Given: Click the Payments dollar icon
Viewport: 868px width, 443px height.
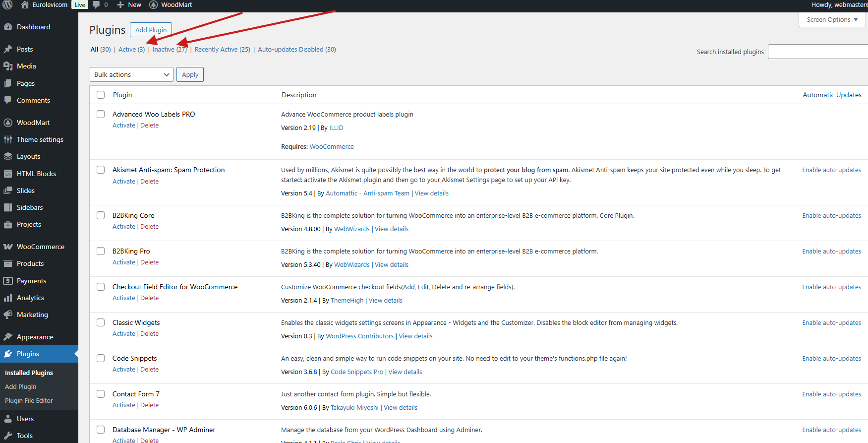Looking at the screenshot, I should (8, 281).
